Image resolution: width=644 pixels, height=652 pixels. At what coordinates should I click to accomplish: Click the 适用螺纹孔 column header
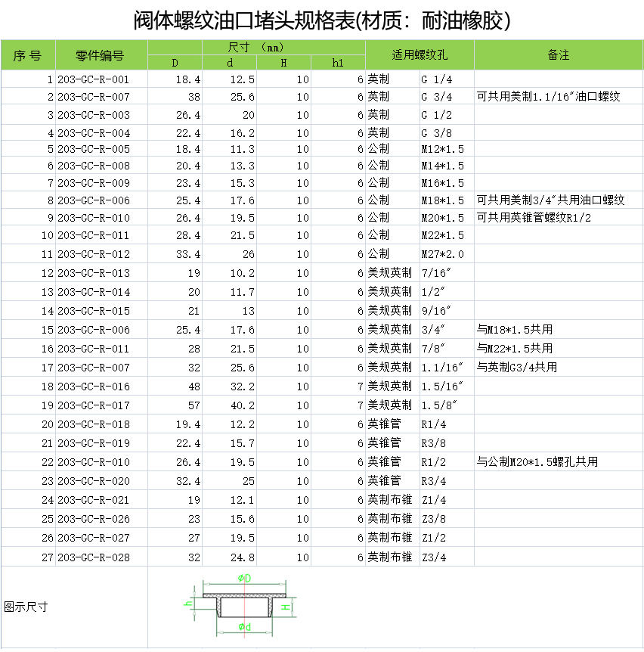[x=420, y=55]
